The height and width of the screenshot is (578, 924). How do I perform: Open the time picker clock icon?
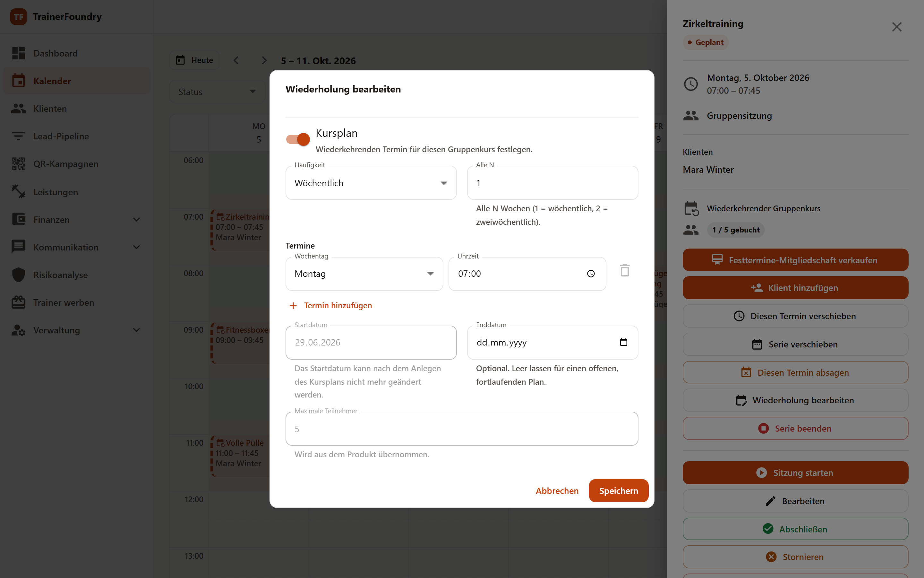tap(591, 274)
